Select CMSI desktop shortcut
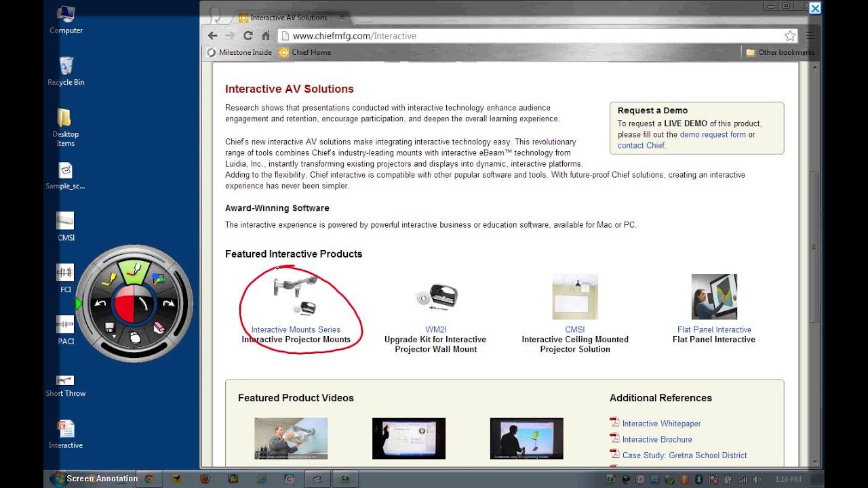 (x=66, y=226)
